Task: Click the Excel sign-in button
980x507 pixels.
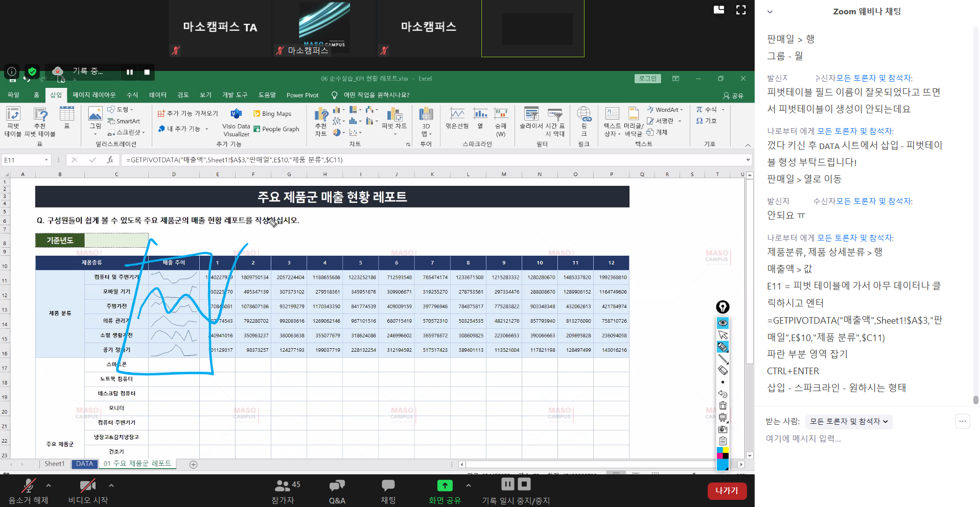Action: click(647, 79)
